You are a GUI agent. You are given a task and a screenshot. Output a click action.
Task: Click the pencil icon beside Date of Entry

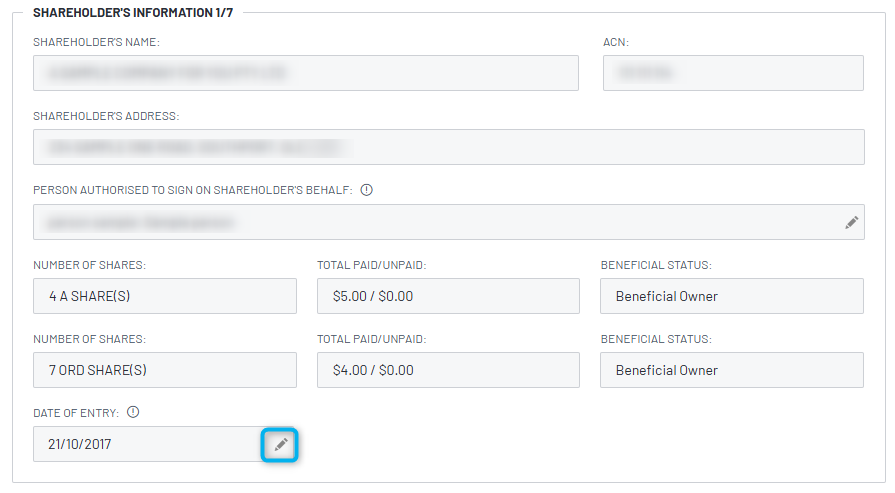[280, 444]
